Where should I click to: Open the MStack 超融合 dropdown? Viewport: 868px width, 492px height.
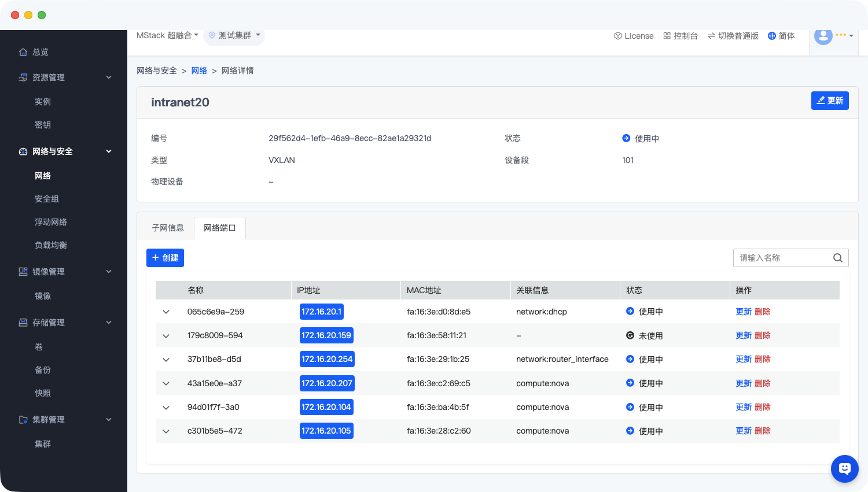click(167, 35)
